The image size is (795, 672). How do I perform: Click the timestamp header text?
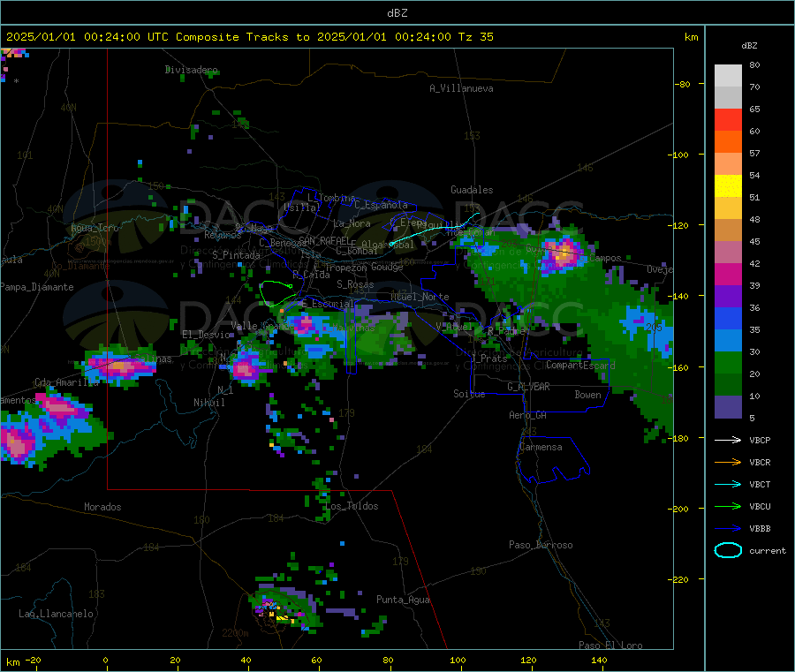(250, 37)
